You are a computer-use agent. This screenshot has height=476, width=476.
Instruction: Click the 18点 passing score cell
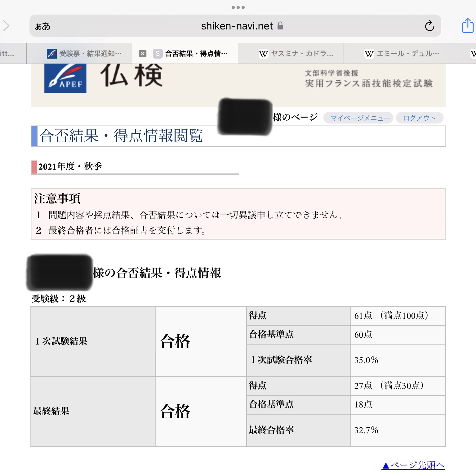398,404
